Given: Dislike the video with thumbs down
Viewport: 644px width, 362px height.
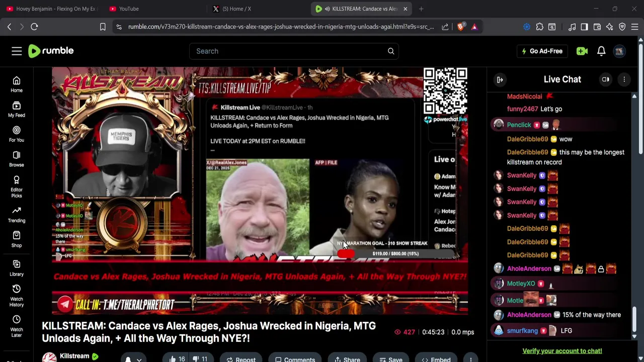Looking at the screenshot, I should 200,359.
